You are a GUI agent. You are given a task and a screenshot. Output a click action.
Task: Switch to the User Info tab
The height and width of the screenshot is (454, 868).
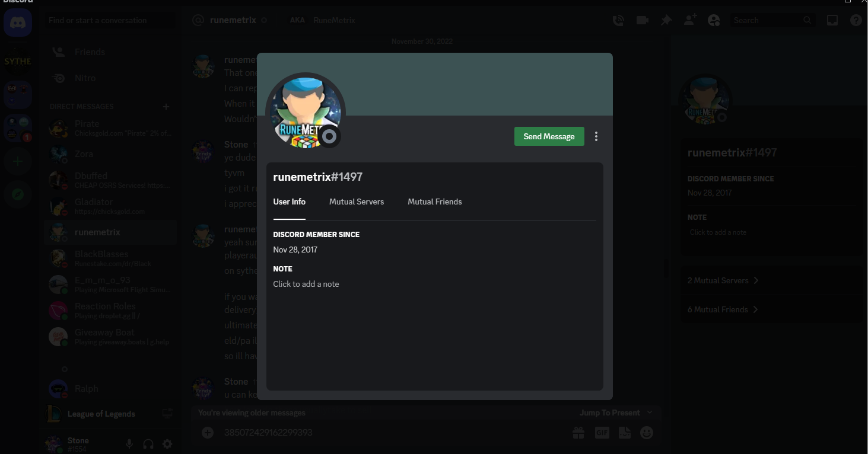pos(290,202)
